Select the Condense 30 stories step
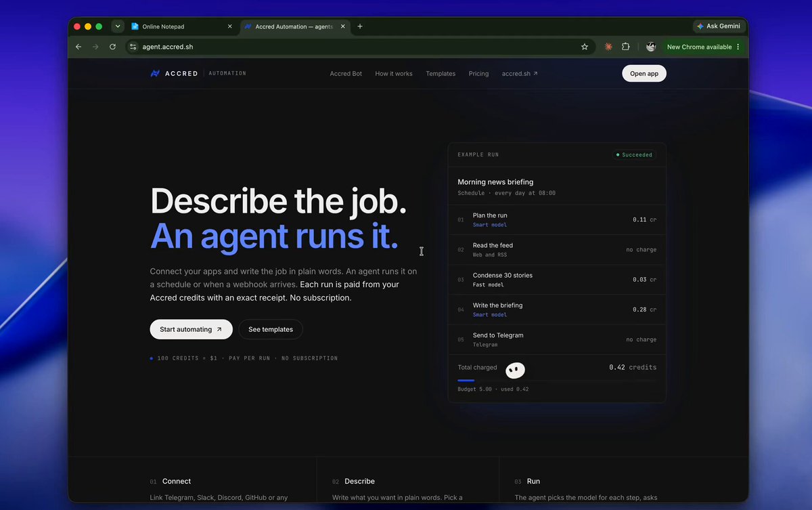Screen dimensions: 812x510 pos(557,280)
